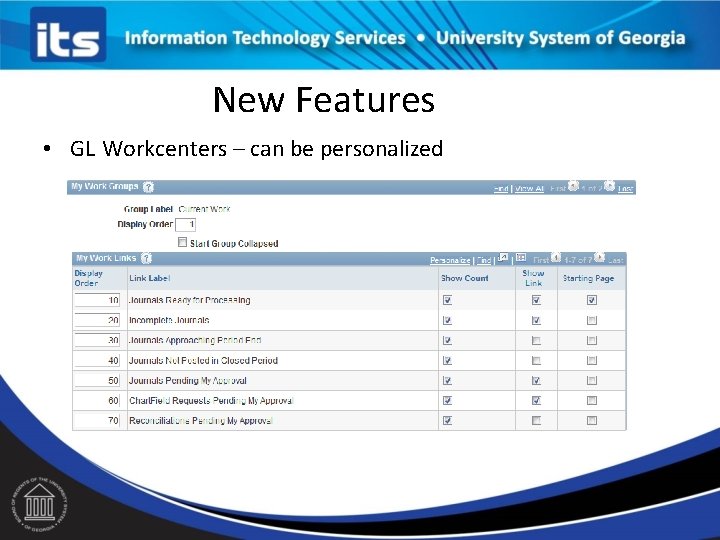Click the Board of Regents seal
Viewport: 720px width, 540px height.
pyautogui.click(x=39, y=504)
